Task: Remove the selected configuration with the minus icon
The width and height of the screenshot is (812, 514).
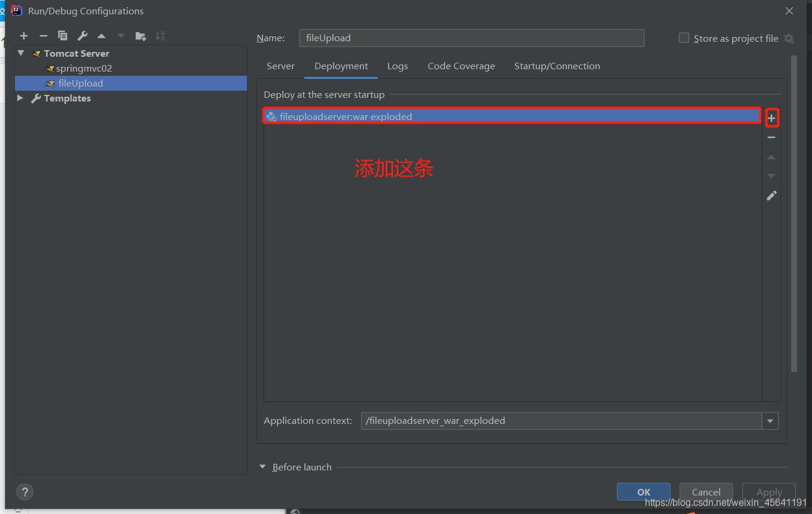Action: (x=43, y=36)
